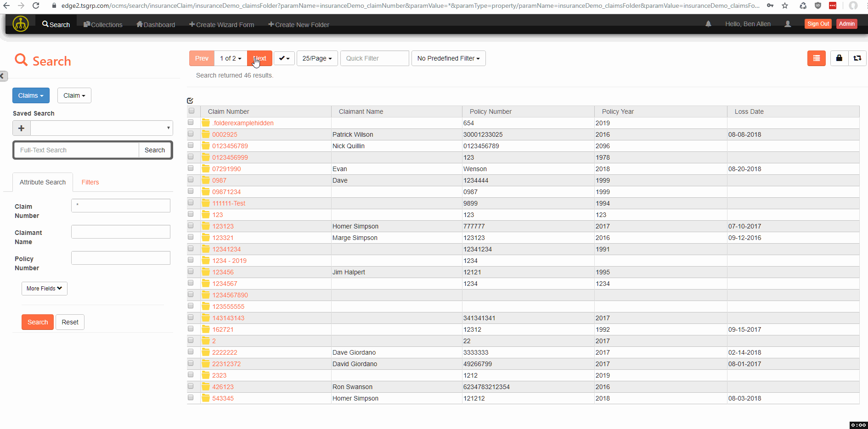Viewport: 868px width, 429px height.
Task: Click the refresh arrows icon
Action: tap(857, 58)
